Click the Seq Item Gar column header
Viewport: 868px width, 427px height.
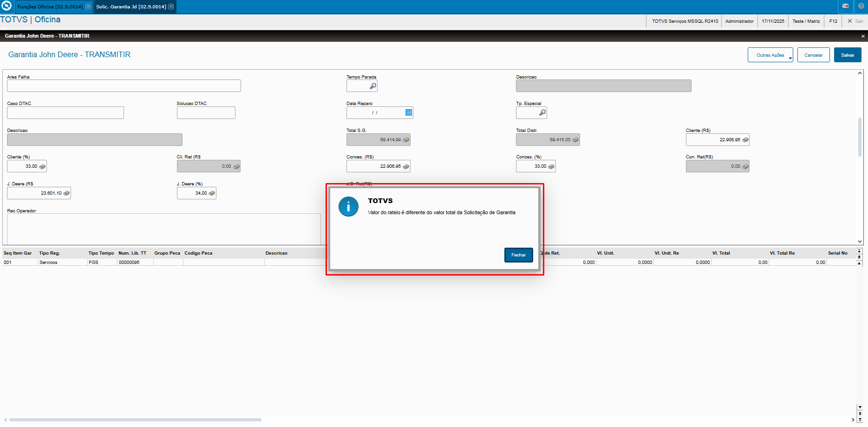pos(18,253)
